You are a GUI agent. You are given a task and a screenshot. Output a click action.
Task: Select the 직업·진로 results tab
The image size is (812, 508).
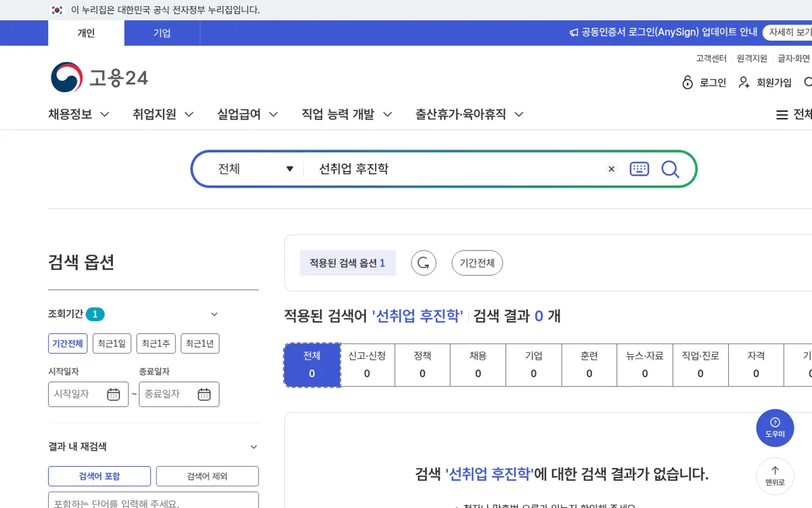click(x=700, y=365)
